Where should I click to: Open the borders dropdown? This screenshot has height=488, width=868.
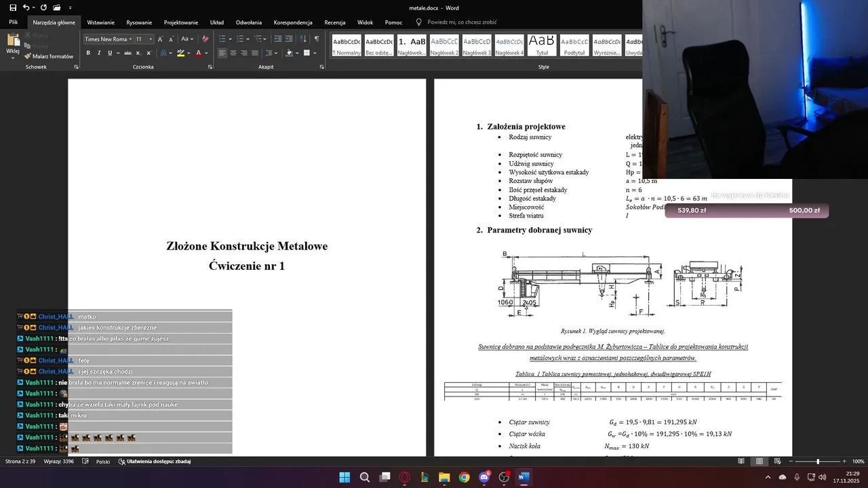314,53
